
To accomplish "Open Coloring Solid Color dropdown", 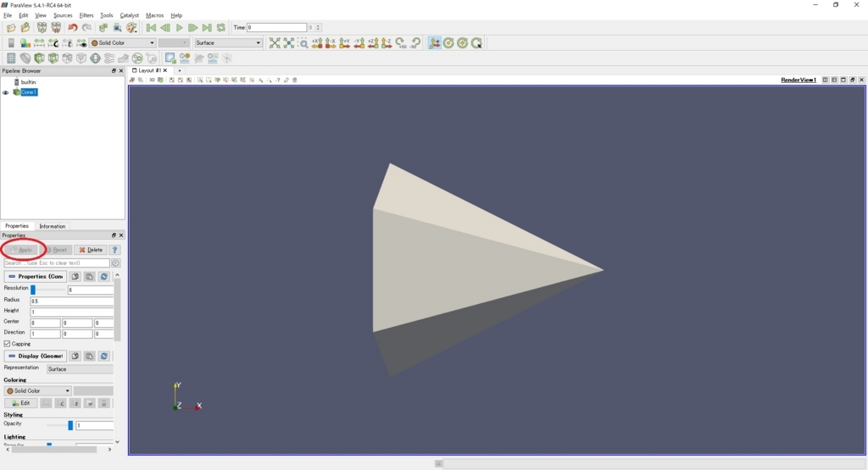I will click(x=37, y=391).
